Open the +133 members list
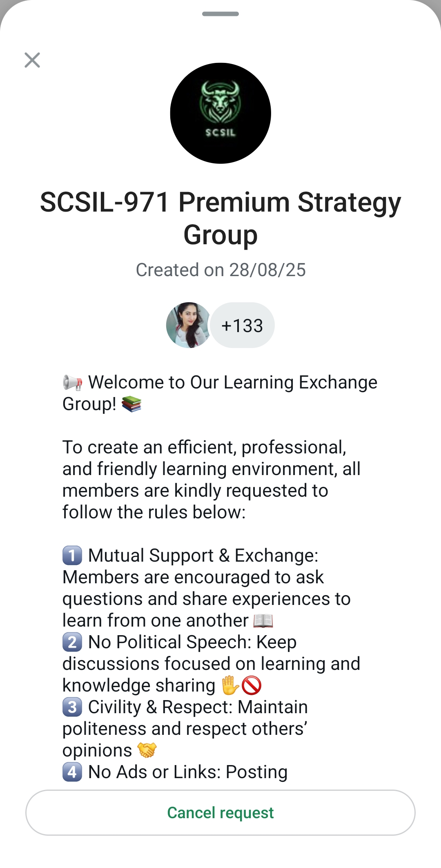441x868 pixels. [242, 326]
